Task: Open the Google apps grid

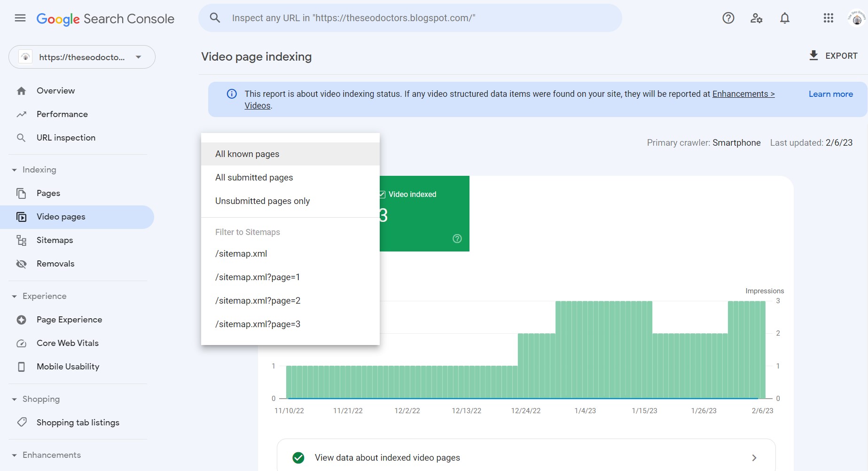Action: pos(828,18)
